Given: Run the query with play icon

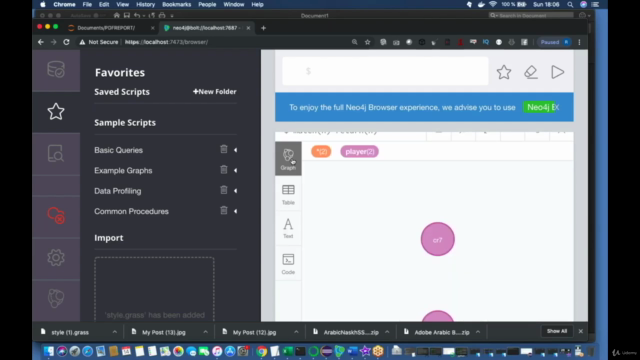Looking at the screenshot, I should pos(558,72).
